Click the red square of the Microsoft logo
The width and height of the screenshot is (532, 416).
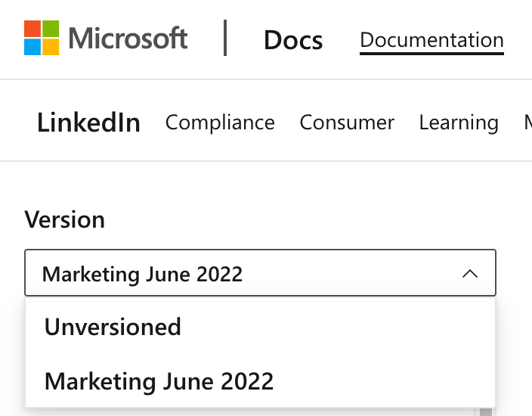pyautogui.click(x=32, y=29)
